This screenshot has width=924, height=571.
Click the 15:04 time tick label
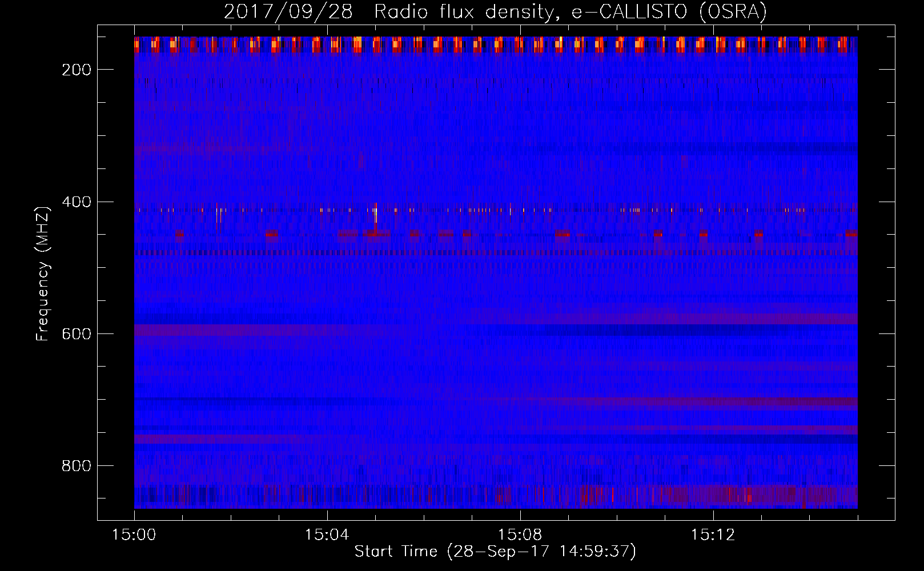click(x=327, y=535)
